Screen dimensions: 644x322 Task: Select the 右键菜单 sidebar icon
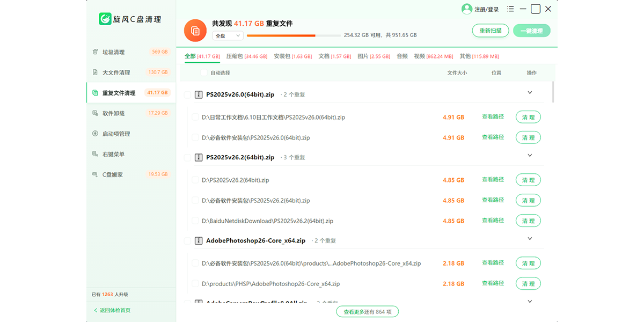[x=95, y=154]
